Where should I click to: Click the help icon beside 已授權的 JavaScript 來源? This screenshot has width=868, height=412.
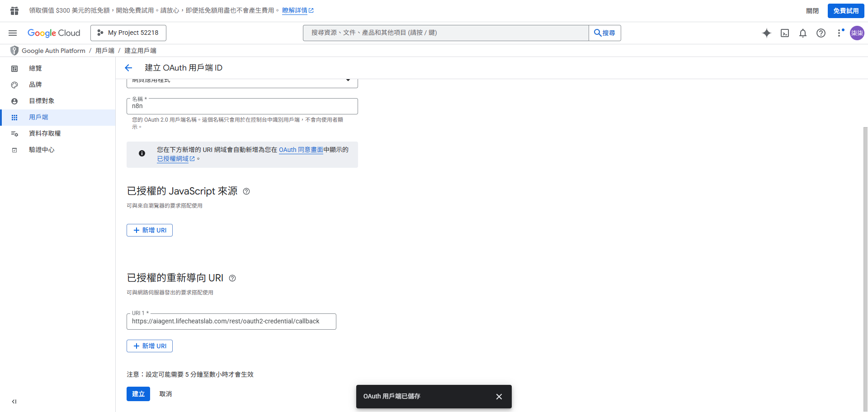coord(246,191)
